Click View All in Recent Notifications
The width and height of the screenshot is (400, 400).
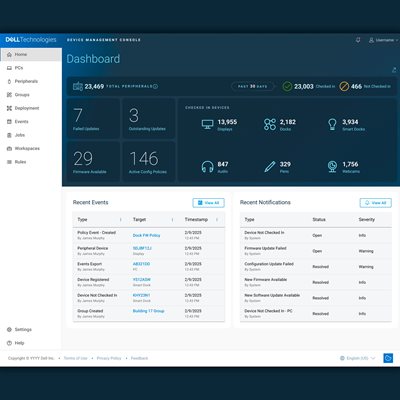376,203
